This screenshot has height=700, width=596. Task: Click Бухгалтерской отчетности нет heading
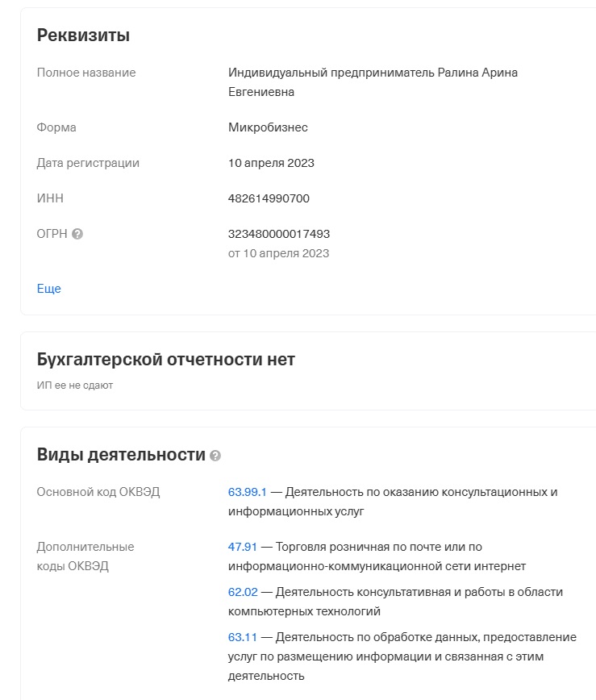[x=166, y=360]
